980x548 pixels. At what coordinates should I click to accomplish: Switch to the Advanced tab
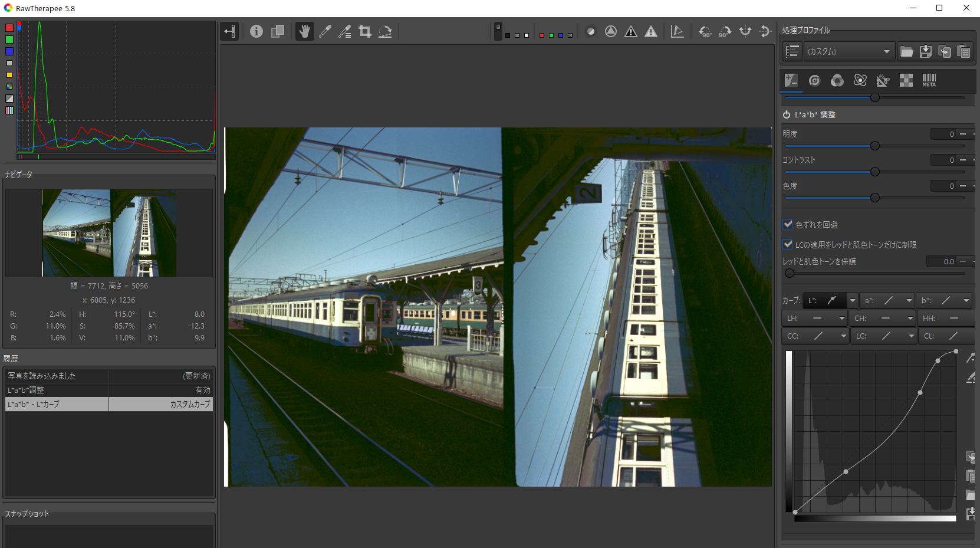[860, 80]
